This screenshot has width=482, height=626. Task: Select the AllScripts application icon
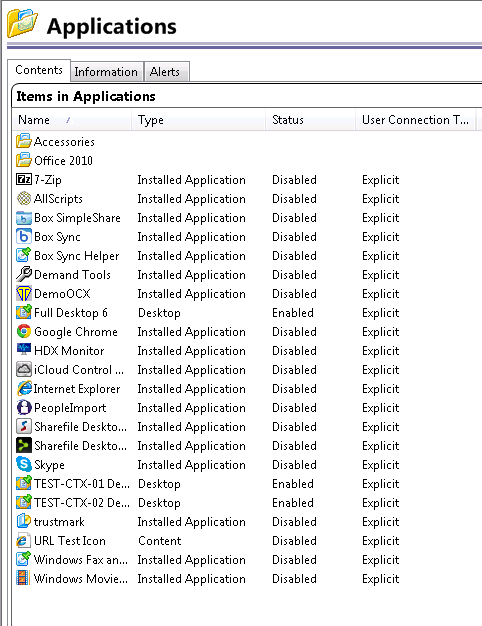click(24, 198)
